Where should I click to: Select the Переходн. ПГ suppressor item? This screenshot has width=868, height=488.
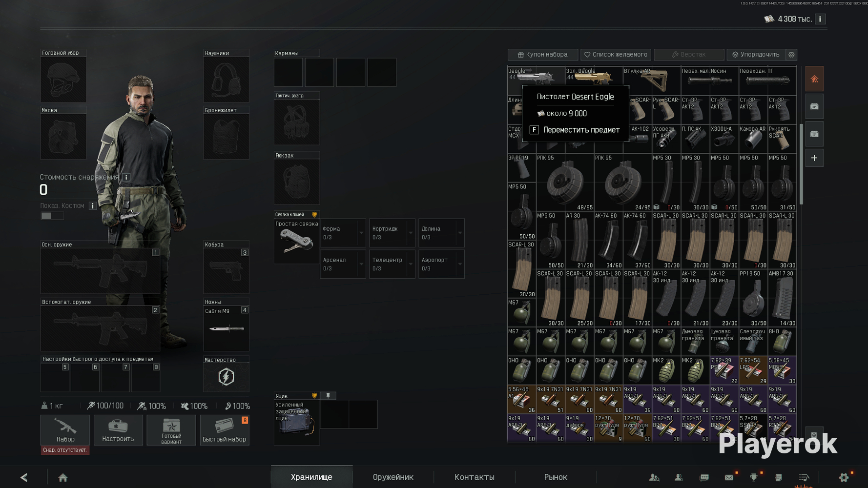point(767,81)
